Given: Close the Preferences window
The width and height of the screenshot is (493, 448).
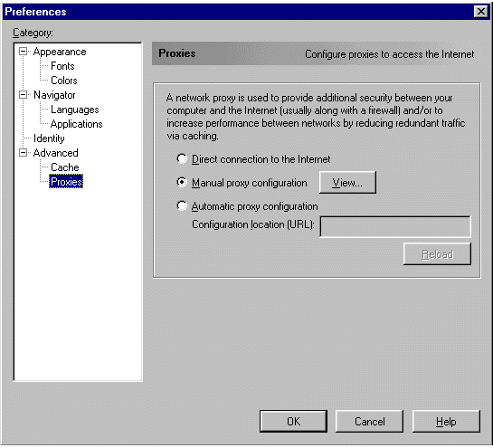Looking at the screenshot, I should [481, 12].
